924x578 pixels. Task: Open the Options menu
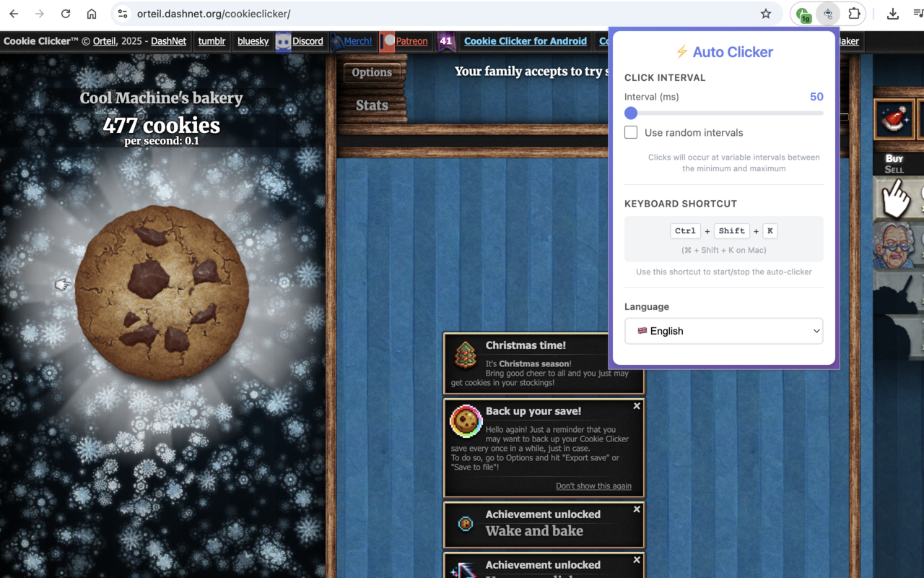pyautogui.click(x=372, y=72)
